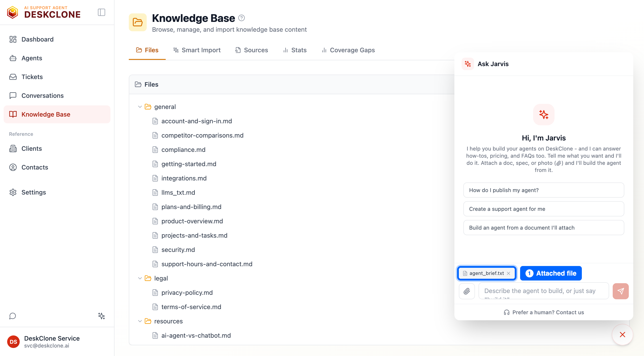Viewport: 644px width, 356px height.
Task: Collapse the sidebar panel toggle
Action: pos(101,12)
